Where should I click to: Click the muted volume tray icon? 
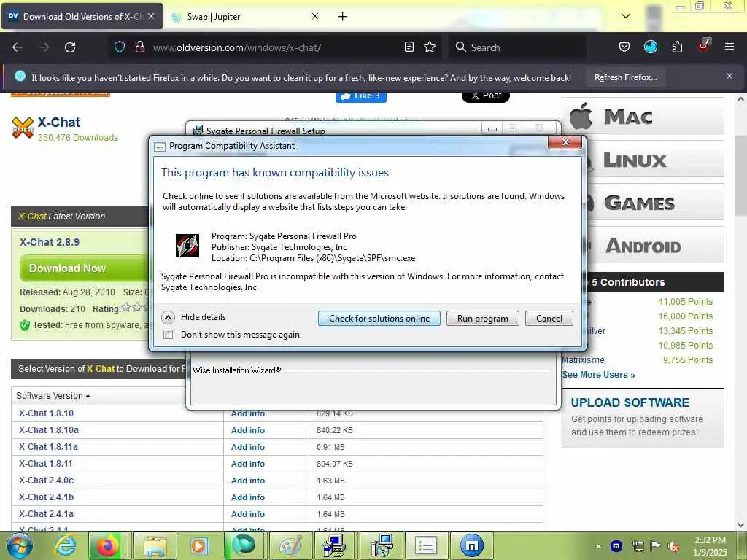pyautogui.click(x=673, y=547)
